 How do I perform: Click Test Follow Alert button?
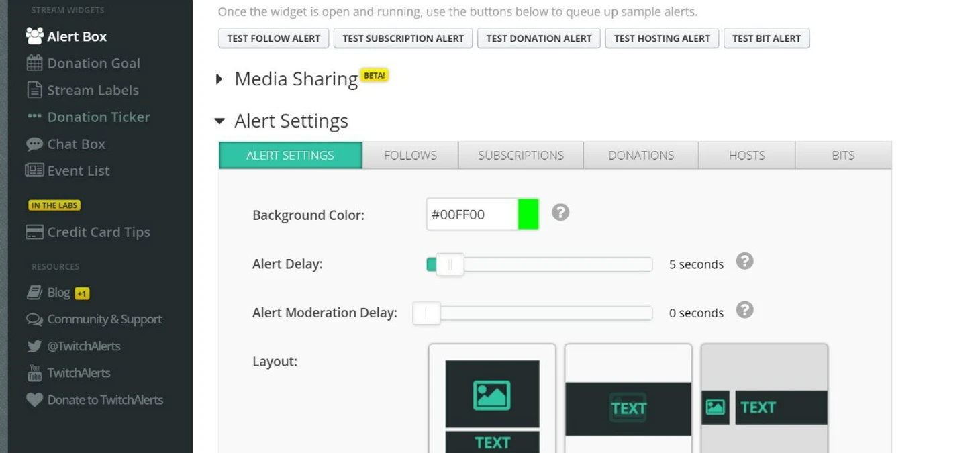274,38
